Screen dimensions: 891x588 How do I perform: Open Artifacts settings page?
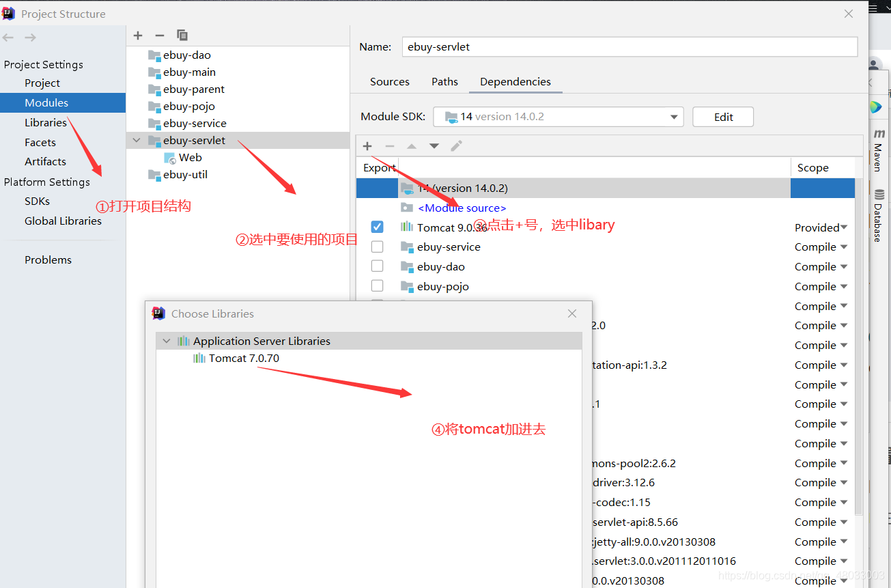click(x=45, y=162)
